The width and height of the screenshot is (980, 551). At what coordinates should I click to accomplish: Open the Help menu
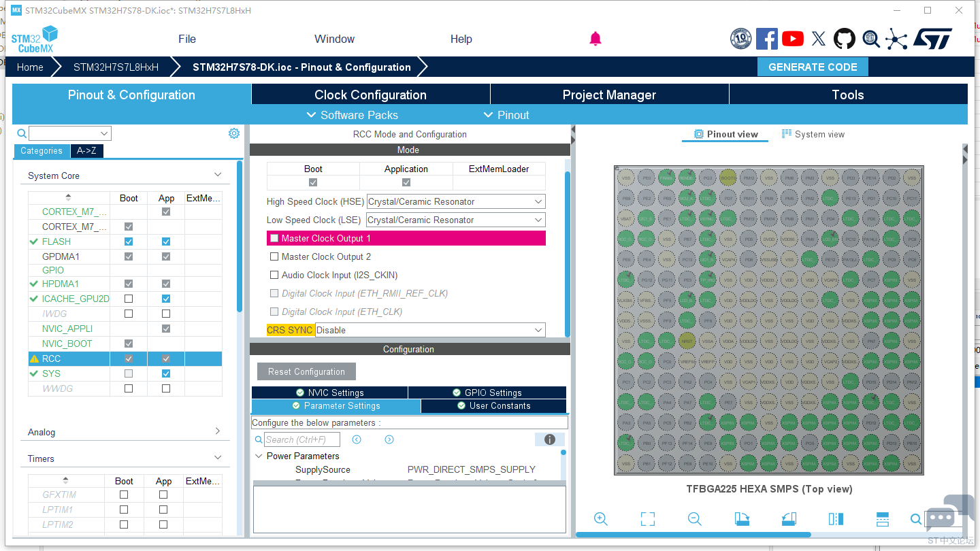[x=461, y=39]
